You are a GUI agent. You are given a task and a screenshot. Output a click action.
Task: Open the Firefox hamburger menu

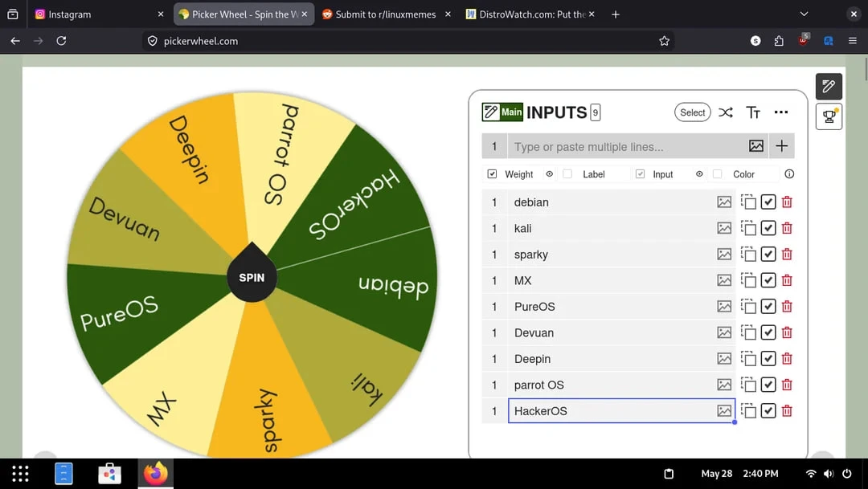[x=853, y=40]
